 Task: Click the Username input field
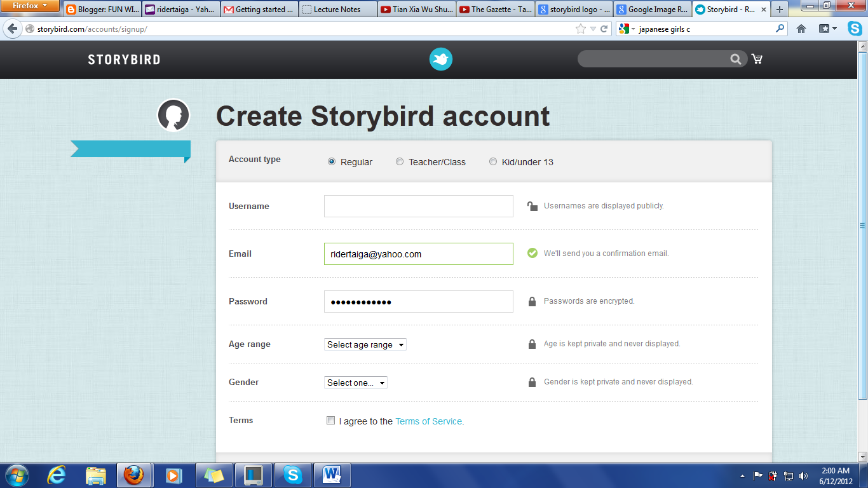point(419,206)
